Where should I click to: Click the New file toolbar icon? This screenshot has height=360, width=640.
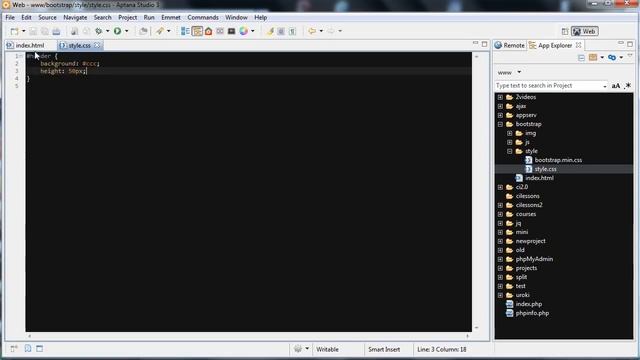(15, 31)
